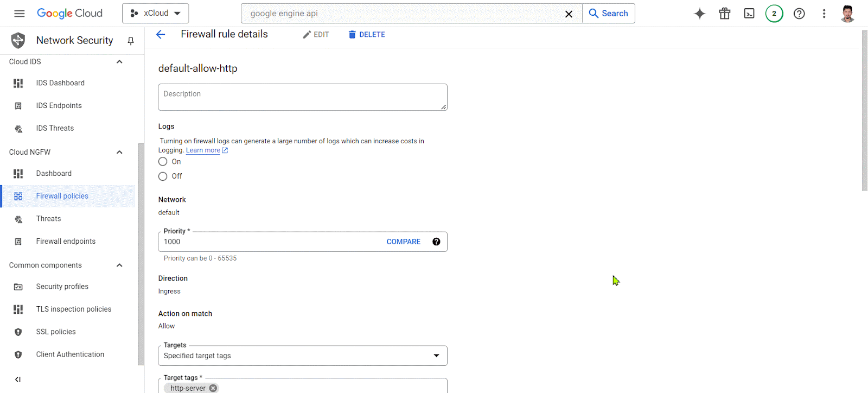Open the Learn more link

[203, 150]
